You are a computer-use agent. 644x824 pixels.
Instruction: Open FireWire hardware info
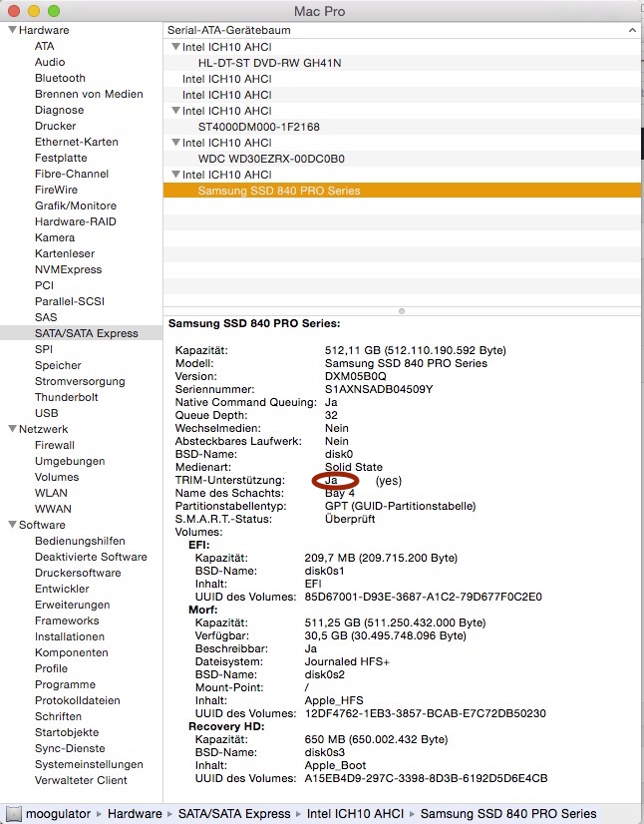(56, 190)
